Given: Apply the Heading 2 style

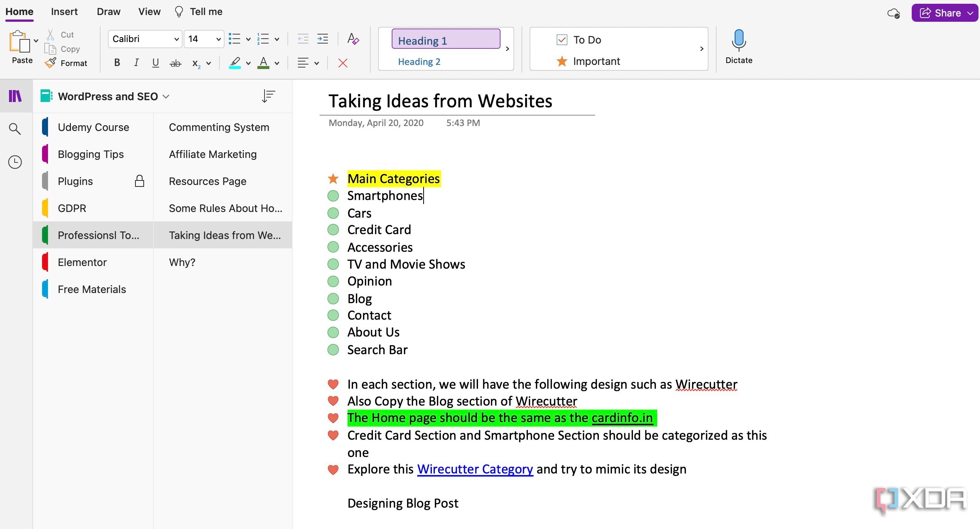Looking at the screenshot, I should click(419, 61).
